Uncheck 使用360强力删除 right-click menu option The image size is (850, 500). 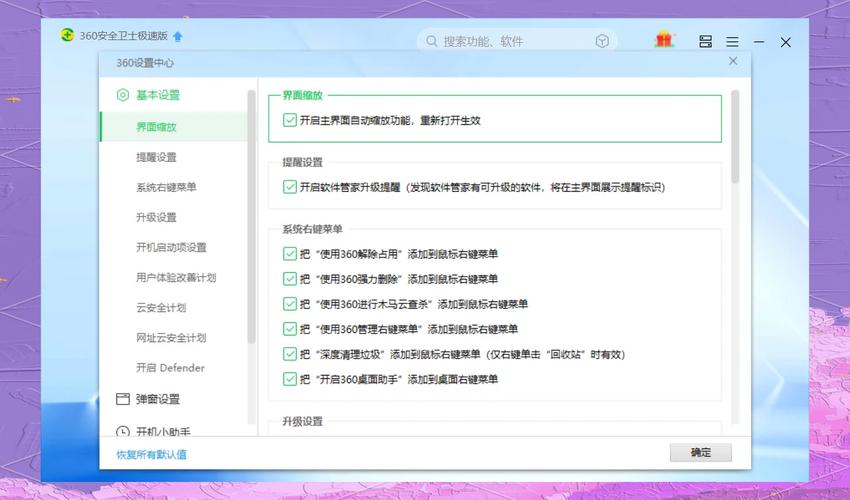pyautogui.click(x=289, y=279)
